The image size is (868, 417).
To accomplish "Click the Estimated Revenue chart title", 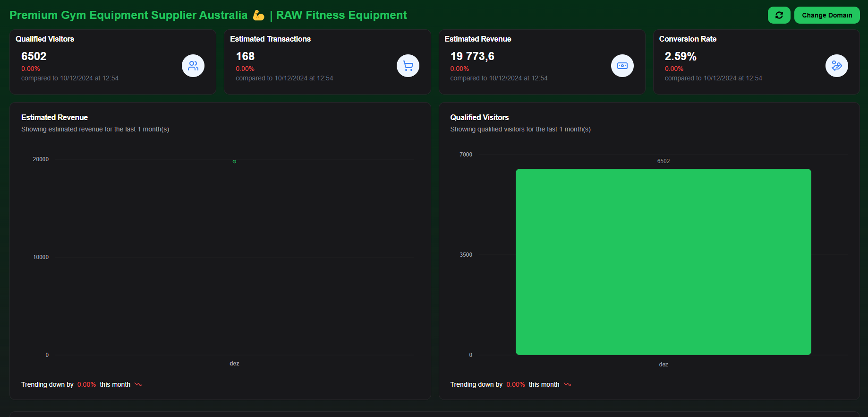I will click(54, 117).
